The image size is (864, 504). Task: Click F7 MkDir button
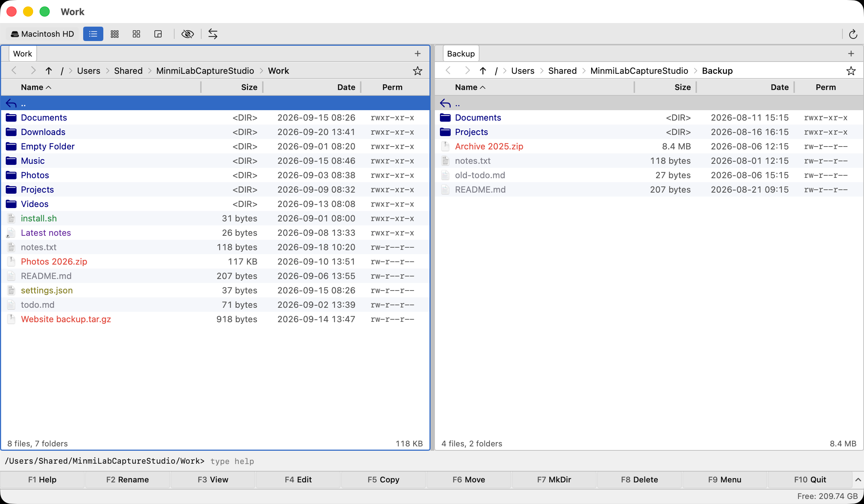(x=554, y=480)
